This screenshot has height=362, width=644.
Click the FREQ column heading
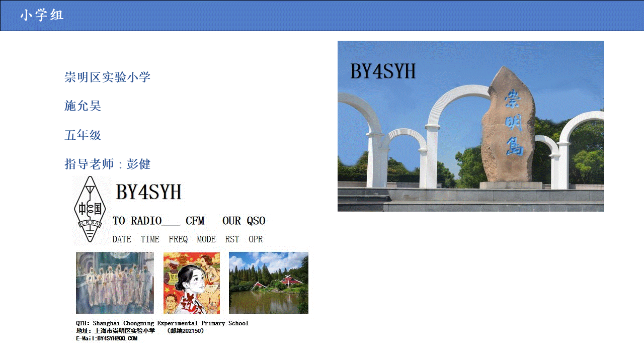178,239
